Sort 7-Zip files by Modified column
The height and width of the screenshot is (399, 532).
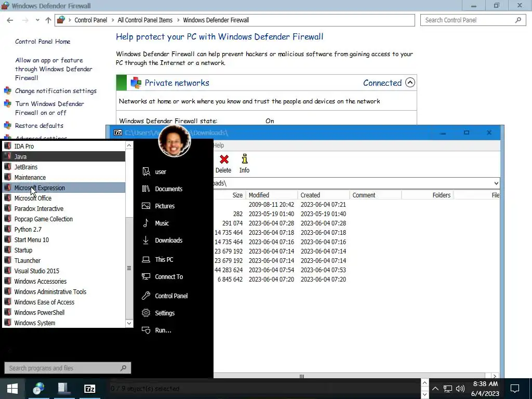coord(272,195)
